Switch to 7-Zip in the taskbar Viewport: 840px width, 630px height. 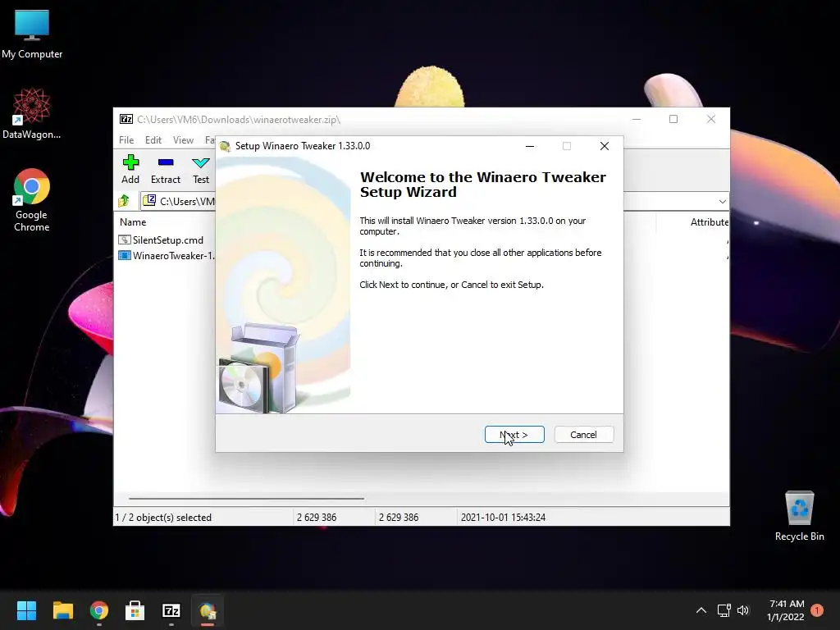[171, 610]
